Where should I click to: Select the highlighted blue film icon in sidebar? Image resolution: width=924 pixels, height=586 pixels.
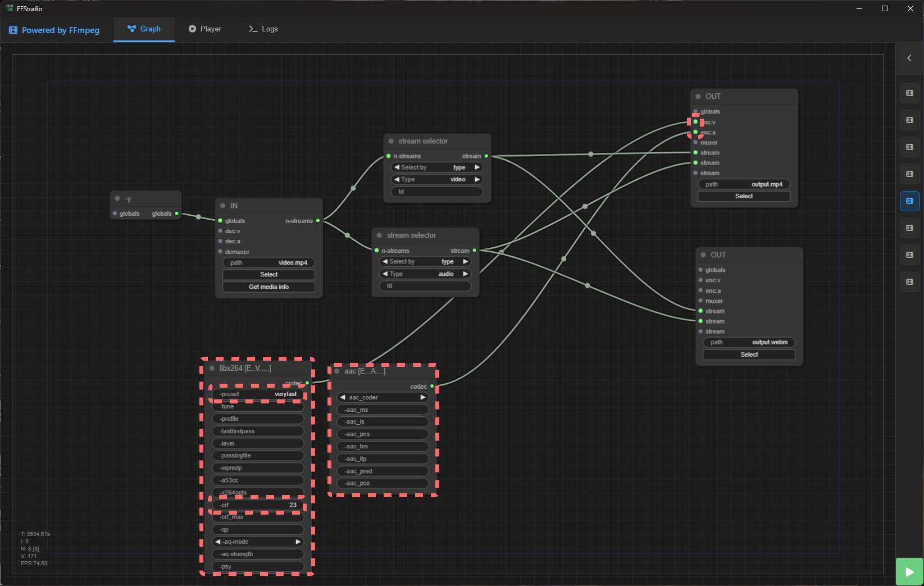(x=909, y=201)
